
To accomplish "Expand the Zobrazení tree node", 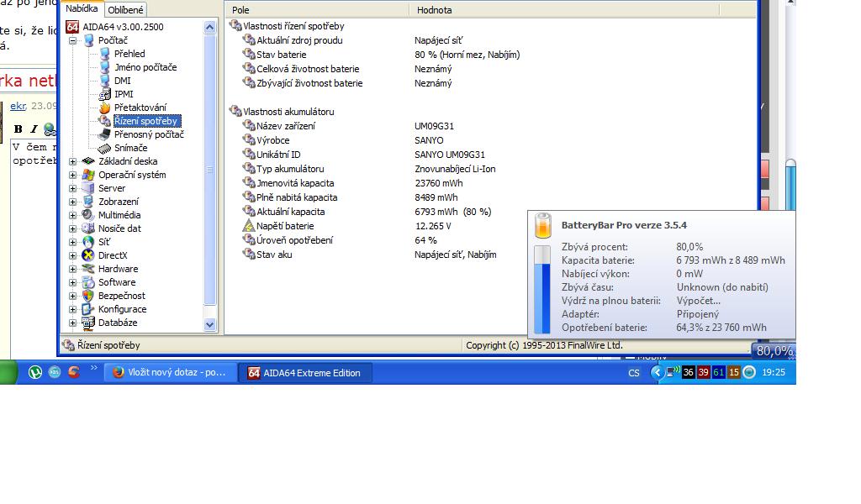I will pyautogui.click(x=72, y=202).
